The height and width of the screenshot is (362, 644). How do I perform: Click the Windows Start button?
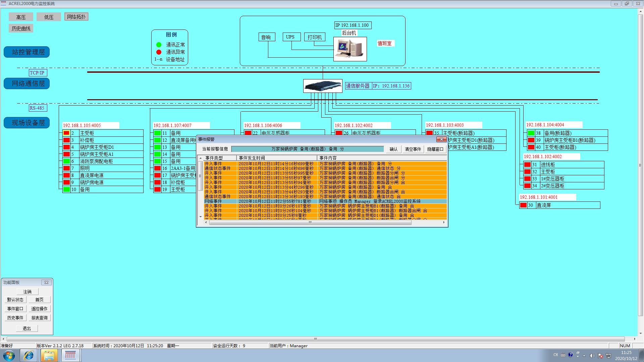coord(9,355)
